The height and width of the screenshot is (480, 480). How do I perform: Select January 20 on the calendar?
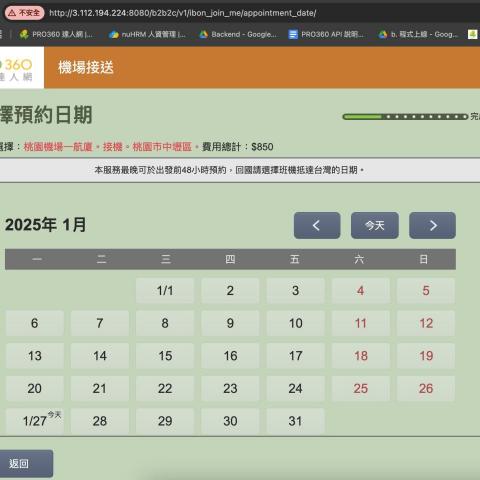[x=35, y=389]
